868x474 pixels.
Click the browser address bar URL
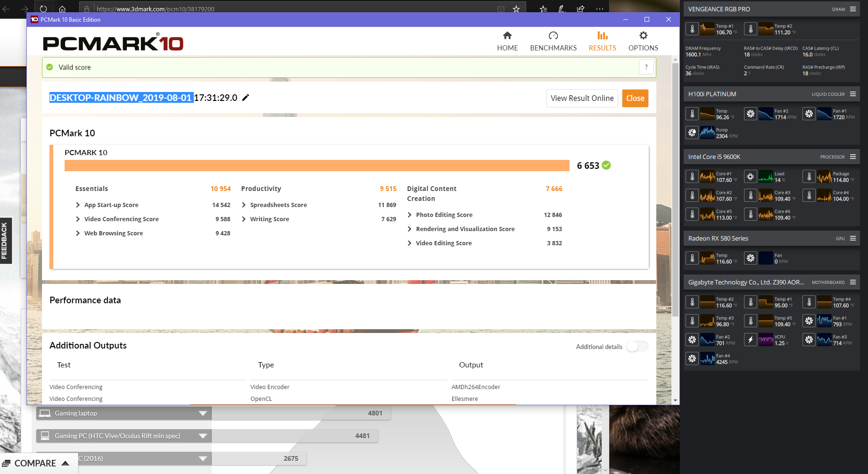155,8
